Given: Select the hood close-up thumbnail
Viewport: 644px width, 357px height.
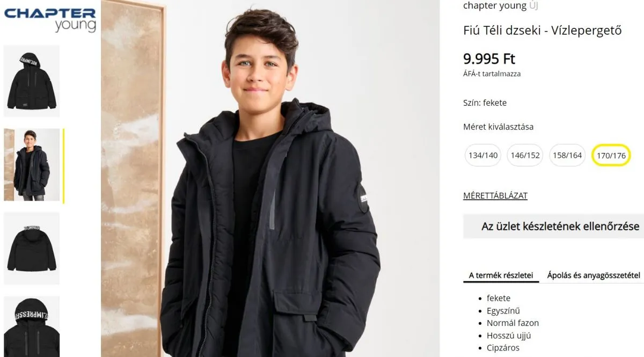Looking at the screenshot, I should click(x=32, y=326).
